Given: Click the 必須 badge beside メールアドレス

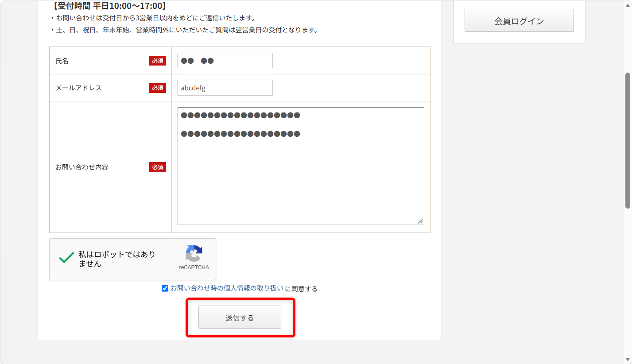Looking at the screenshot, I should click(158, 88).
